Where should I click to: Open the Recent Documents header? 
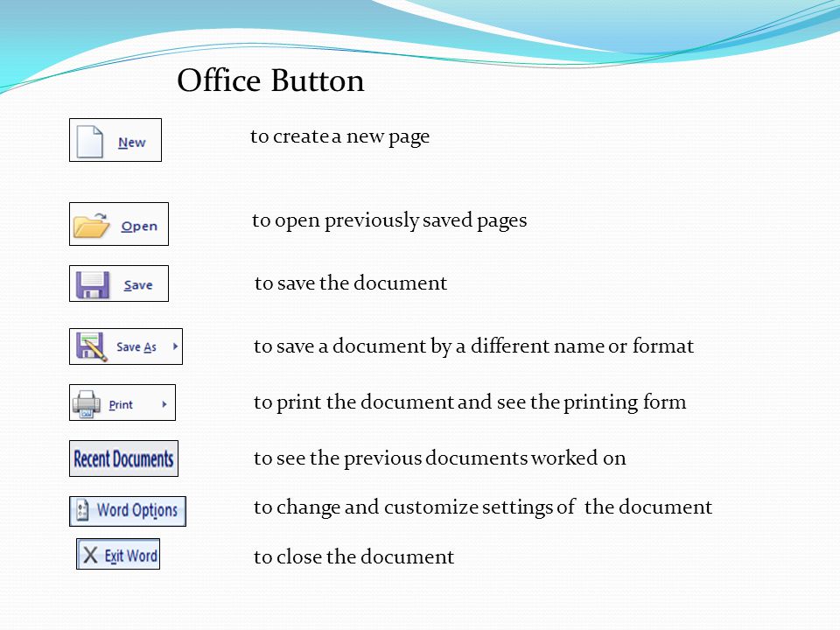123,458
